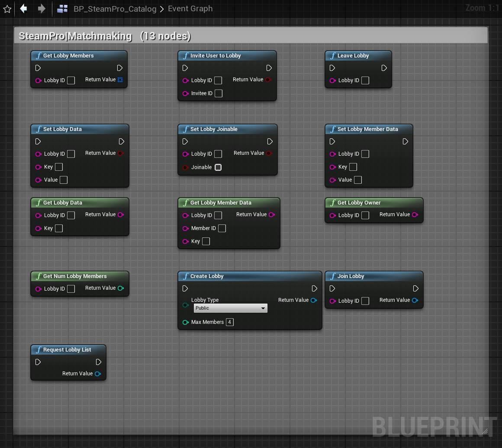Open BP_SteamPro_Catalog breadcrumb
Screen dimensions: 502x448
115,9
